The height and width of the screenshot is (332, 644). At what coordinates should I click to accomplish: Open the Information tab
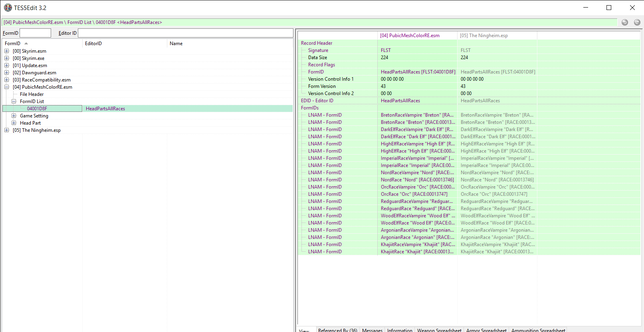pos(400,330)
